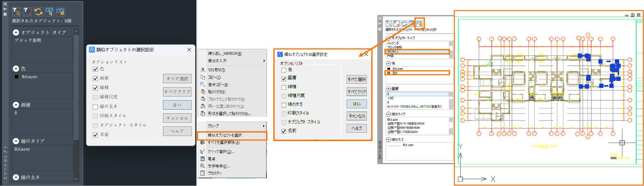The height and width of the screenshot is (186, 644).
Task: Click the icon beside ブロックとして貼り付け(K)
Action: click(203, 99)
